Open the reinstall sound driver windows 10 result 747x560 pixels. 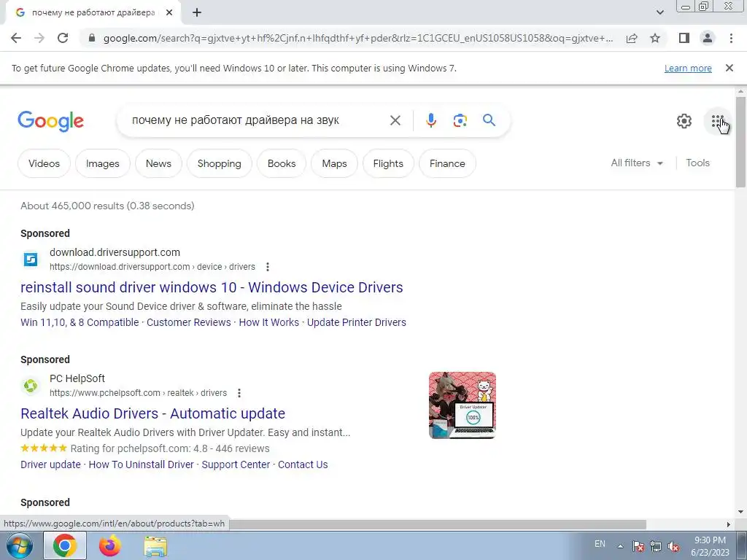(212, 287)
